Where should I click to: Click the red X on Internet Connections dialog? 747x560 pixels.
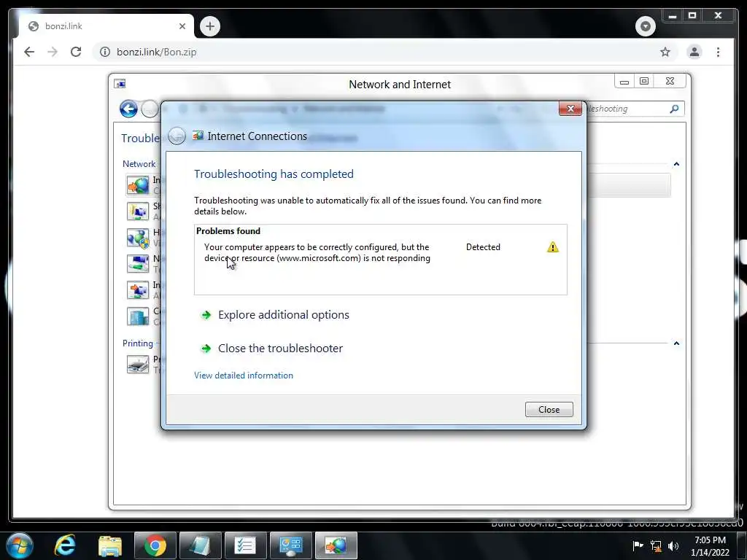click(570, 109)
